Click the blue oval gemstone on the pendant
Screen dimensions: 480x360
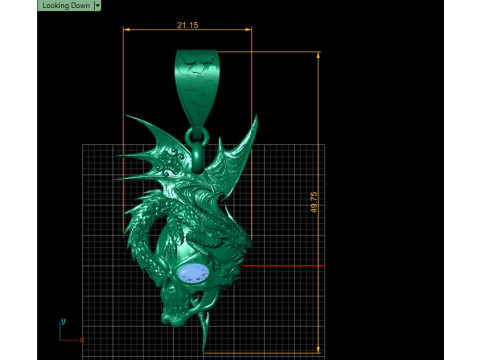pos(195,272)
